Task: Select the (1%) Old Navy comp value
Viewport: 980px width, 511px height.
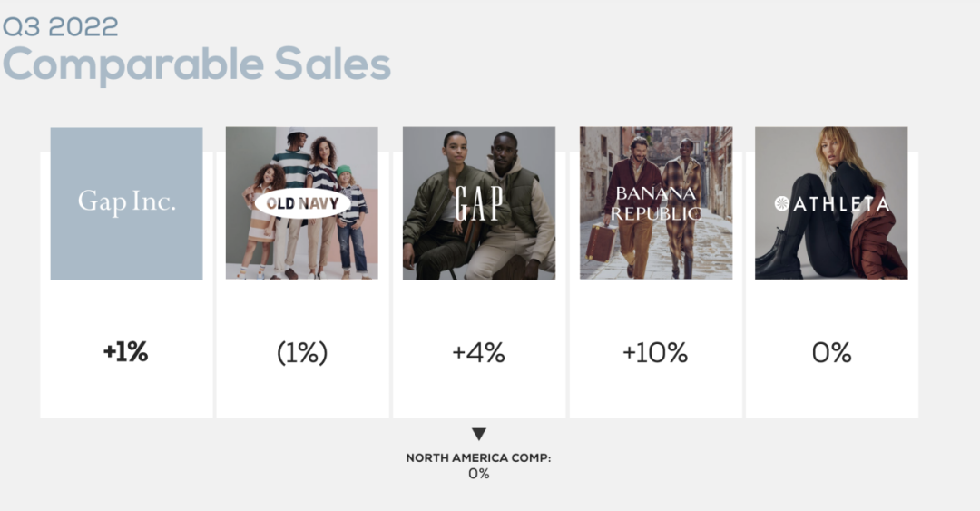Action: (x=302, y=352)
